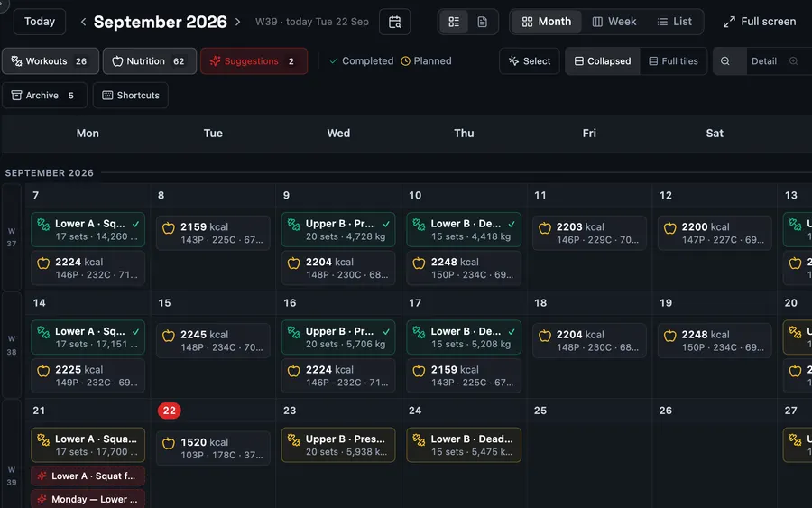
Task: Open 2245 kcal entry on September 15
Action: (213, 341)
